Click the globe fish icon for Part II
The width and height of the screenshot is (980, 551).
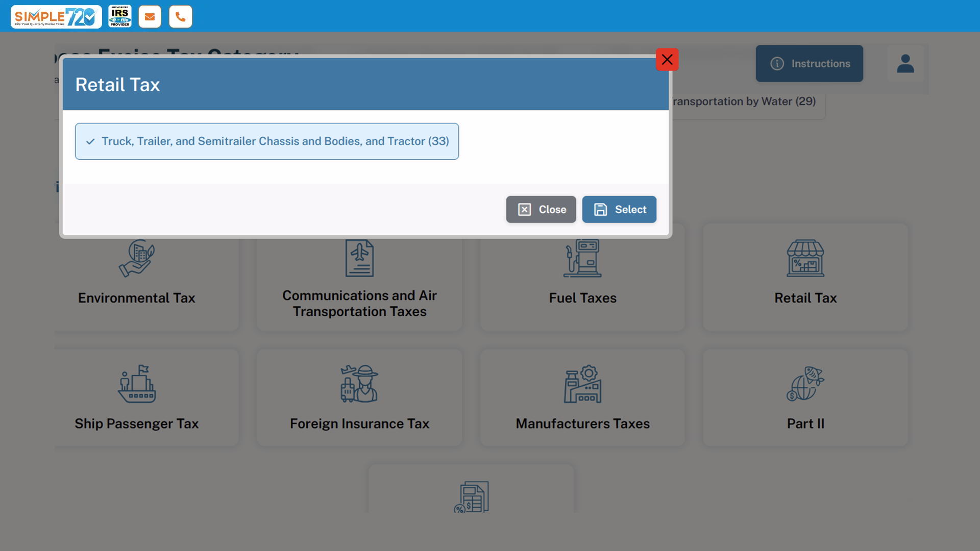[805, 384]
